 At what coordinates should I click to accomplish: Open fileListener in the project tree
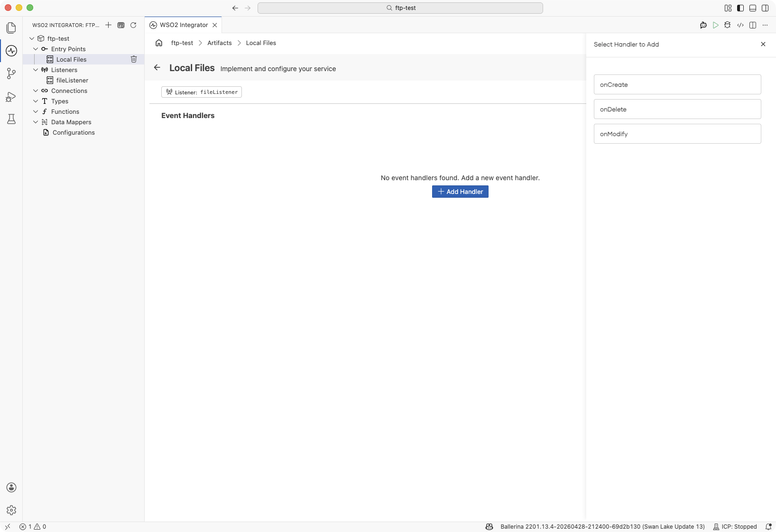[x=83, y=80]
